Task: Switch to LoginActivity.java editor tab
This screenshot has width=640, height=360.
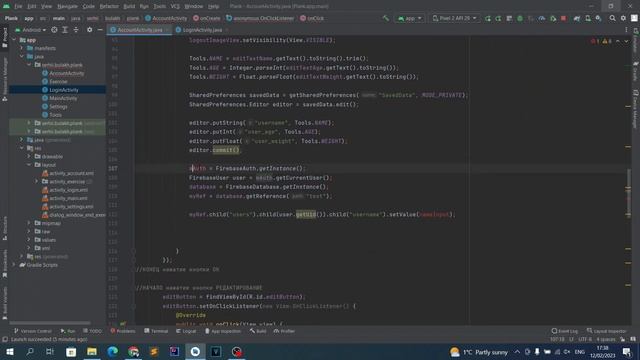Action: click(x=202, y=30)
